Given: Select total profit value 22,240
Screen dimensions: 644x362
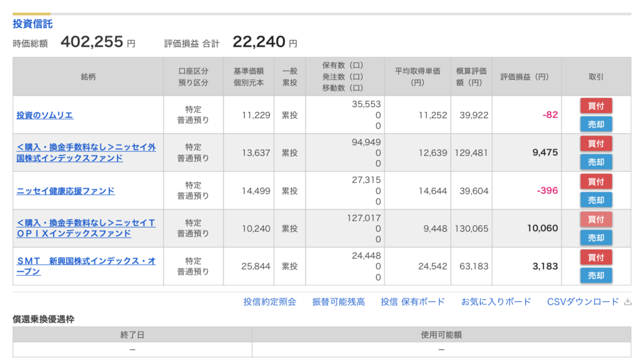Looking at the screenshot, I should [258, 42].
